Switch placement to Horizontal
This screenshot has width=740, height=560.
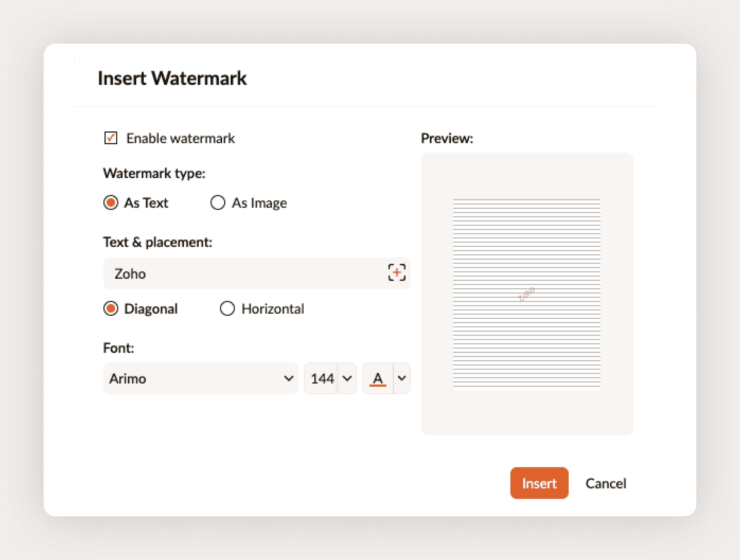pos(227,309)
